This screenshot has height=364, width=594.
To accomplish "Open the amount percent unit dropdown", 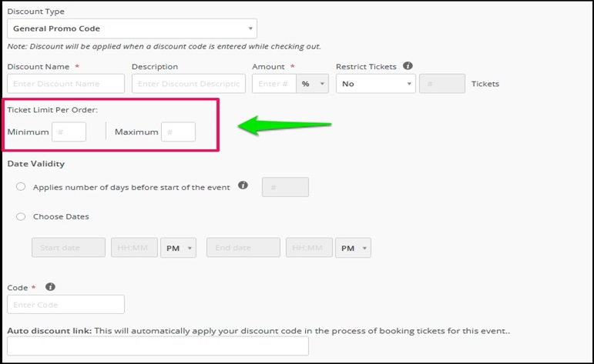I will [312, 84].
